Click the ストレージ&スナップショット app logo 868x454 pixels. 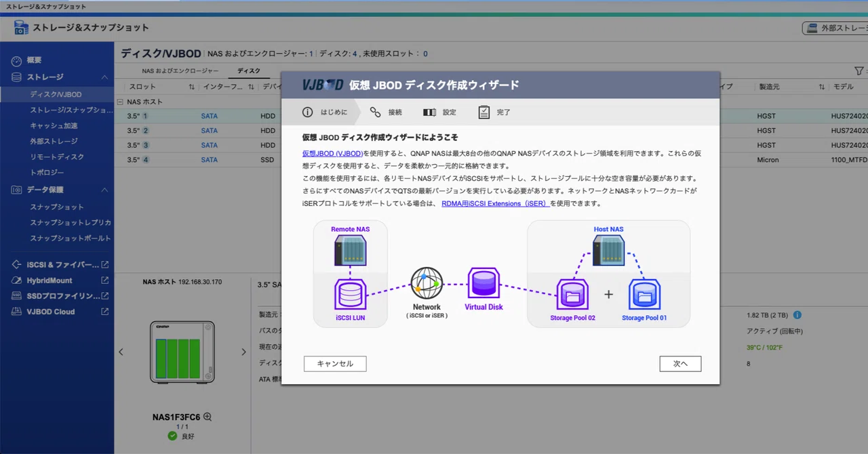21,28
